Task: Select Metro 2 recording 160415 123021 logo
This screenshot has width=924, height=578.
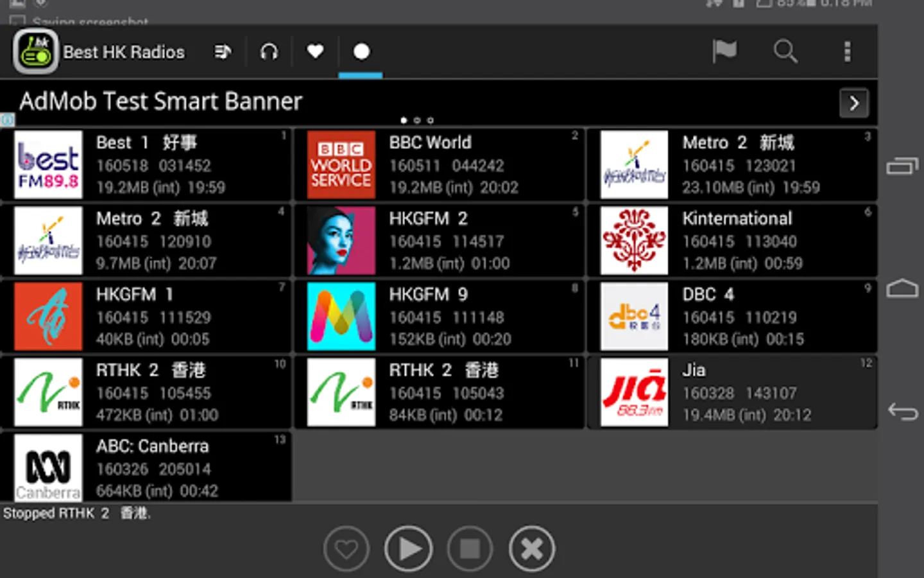Action: 634,164
